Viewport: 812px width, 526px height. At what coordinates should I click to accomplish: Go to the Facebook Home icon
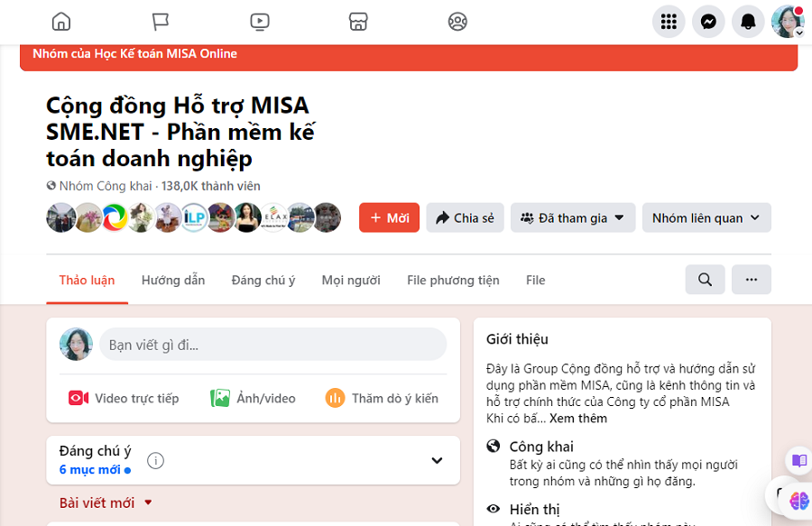(61, 22)
